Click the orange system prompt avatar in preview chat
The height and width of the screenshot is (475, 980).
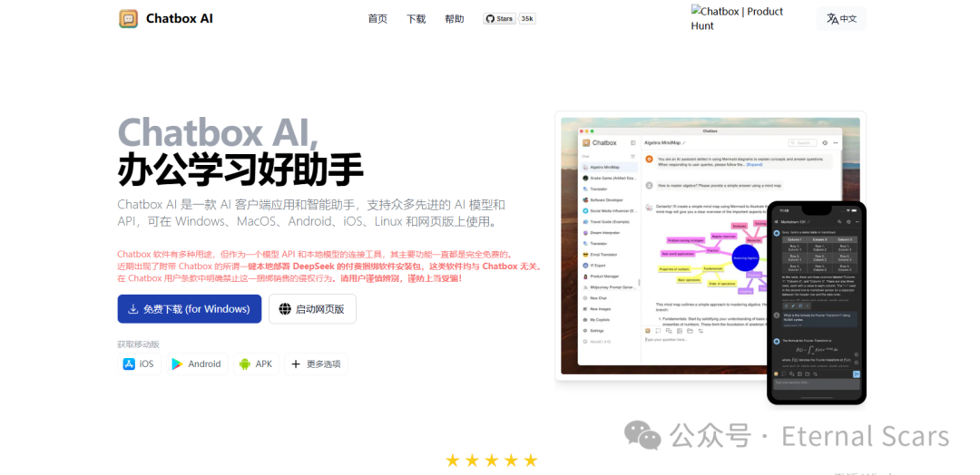[650, 160]
